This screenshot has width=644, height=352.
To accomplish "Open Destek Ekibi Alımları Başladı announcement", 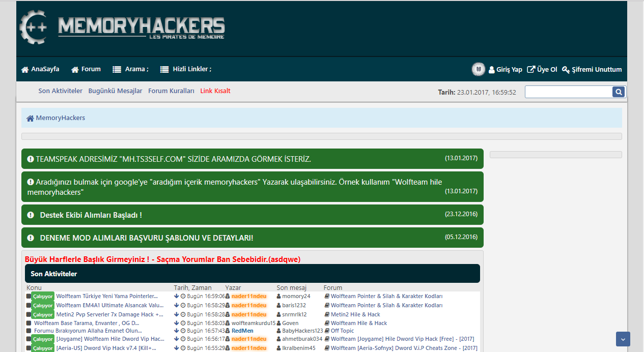I will [x=253, y=215].
